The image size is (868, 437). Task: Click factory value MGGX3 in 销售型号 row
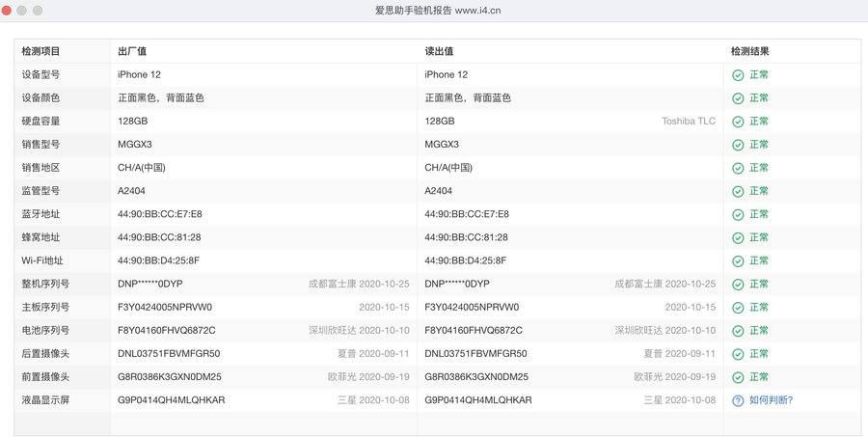tap(134, 144)
